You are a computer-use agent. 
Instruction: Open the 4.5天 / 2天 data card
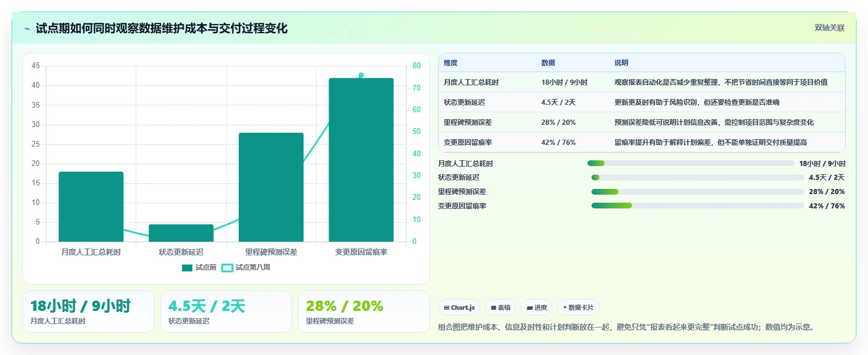pyautogui.click(x=226, y=311)
